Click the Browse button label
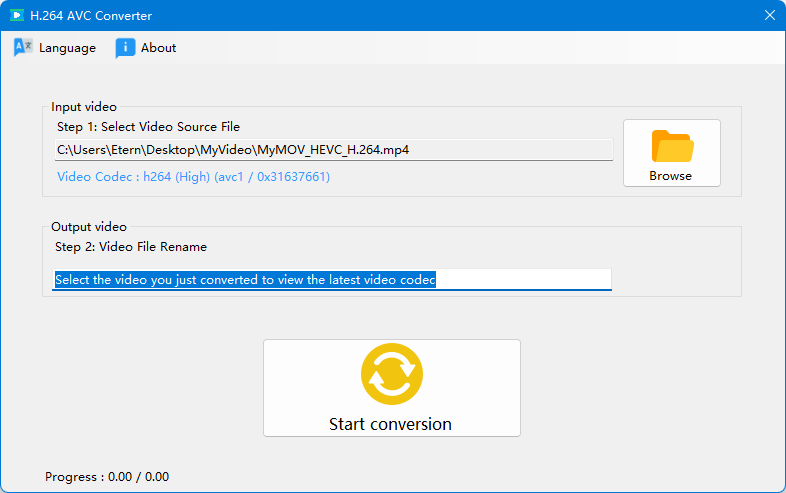Viewport: 786px width, 493px height. 670,176
